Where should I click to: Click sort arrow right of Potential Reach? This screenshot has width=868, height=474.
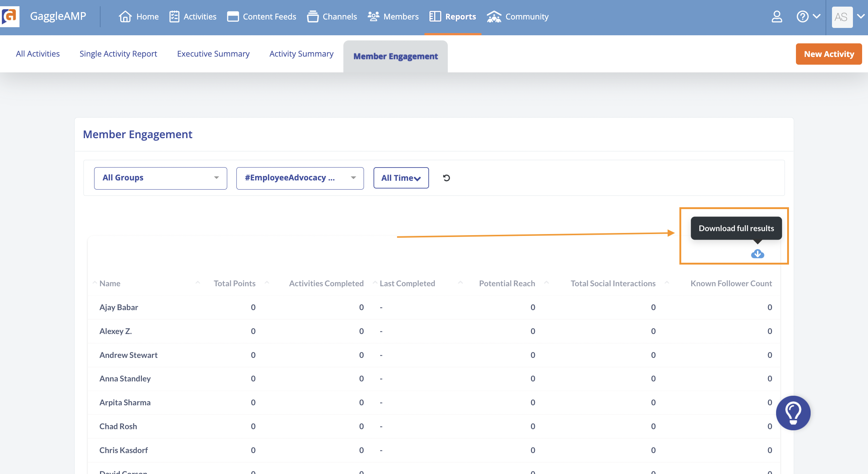546,282
